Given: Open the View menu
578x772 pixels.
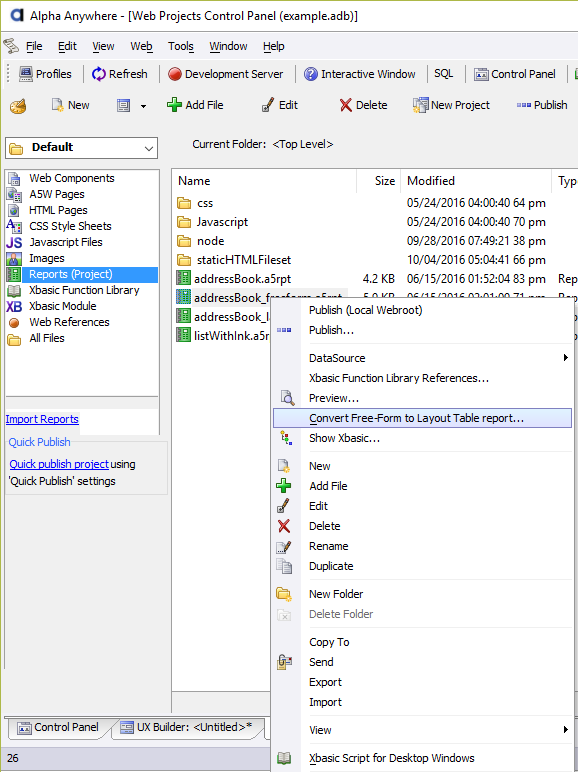Looking at the screenshot, I should pos(103,46).
